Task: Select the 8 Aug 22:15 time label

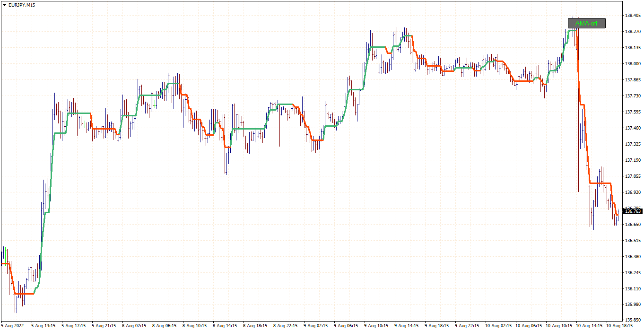Action: [x=285, y=326]
